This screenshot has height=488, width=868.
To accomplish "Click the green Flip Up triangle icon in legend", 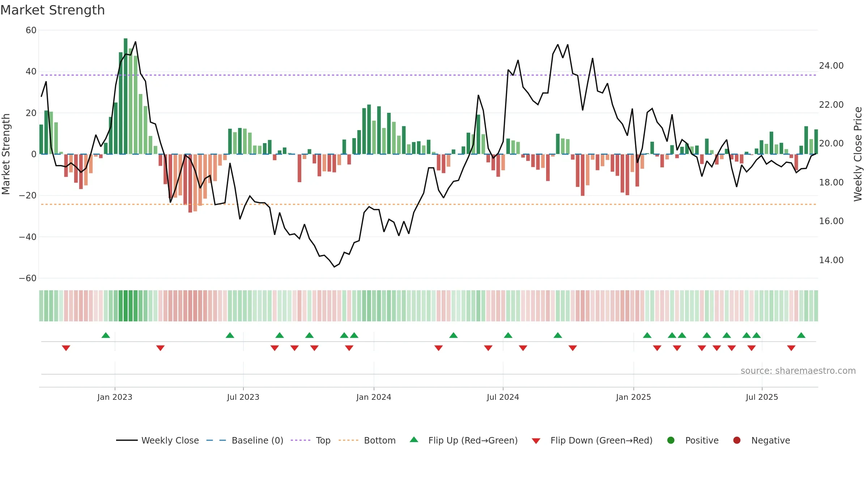I will click(x=414, y=440).
